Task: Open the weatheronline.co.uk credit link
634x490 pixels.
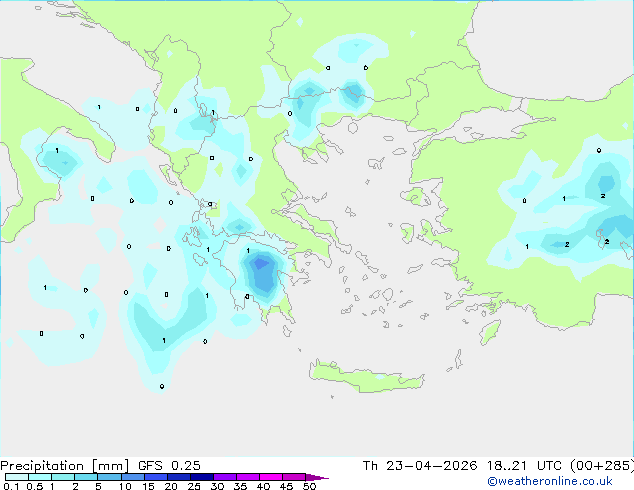Action: click(x=550, y=481)
